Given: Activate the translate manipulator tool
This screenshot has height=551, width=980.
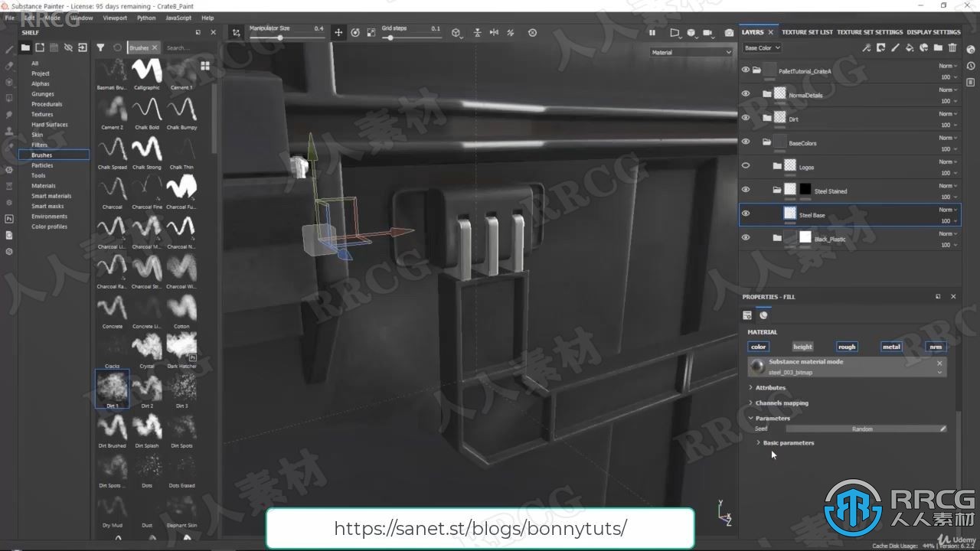Looking at the screenshot, I should (x=338, y=33).
